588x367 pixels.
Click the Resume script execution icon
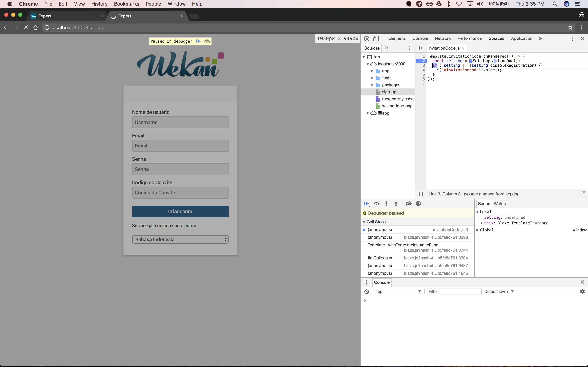click(366, 203)
